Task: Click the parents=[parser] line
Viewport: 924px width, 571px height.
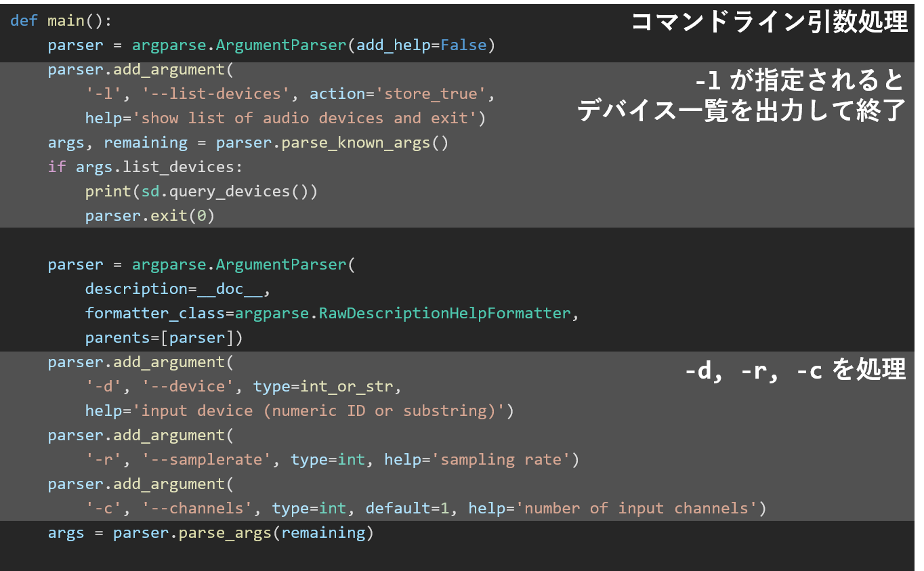Action: point(163,338)
